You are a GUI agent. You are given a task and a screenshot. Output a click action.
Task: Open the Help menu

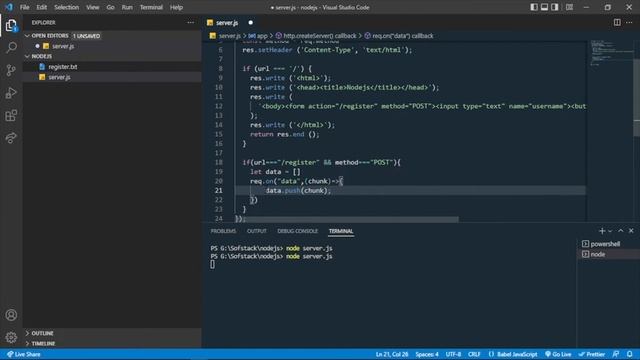pos(176,7)
